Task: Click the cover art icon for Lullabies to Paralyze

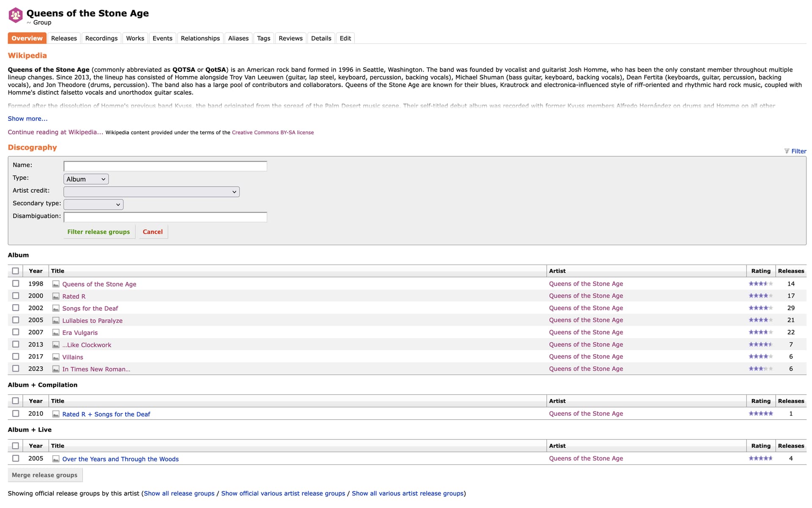Action: 56,320
